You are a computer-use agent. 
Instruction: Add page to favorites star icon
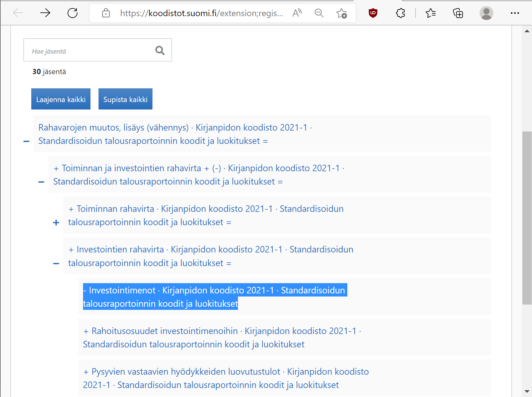(x=341, y=13)
